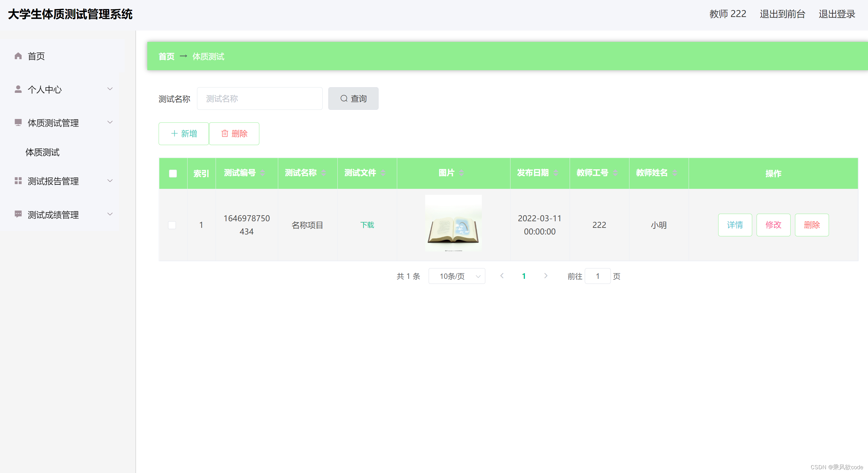Click the magnifier icon in 查询 button
Image resolution: width=868 pixels, height=473 pixels.
click(x=344, y=99)
